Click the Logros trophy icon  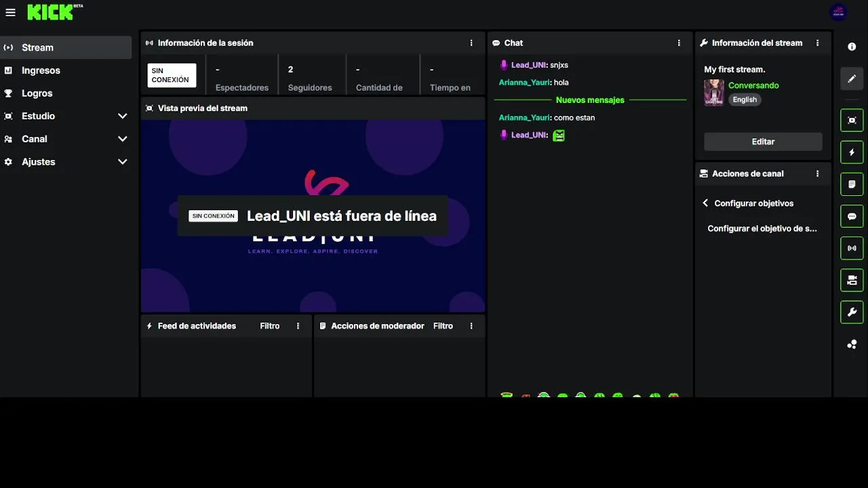pos(8,94)
